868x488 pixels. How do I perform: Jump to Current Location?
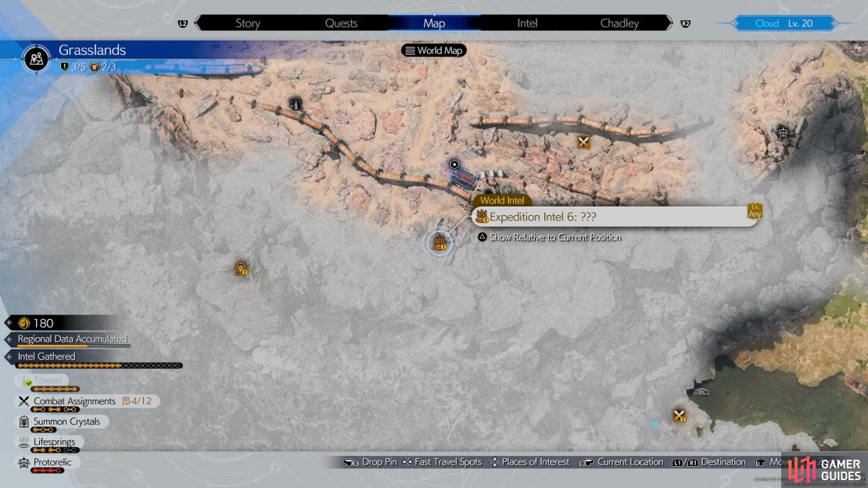[x=621, y=462]
